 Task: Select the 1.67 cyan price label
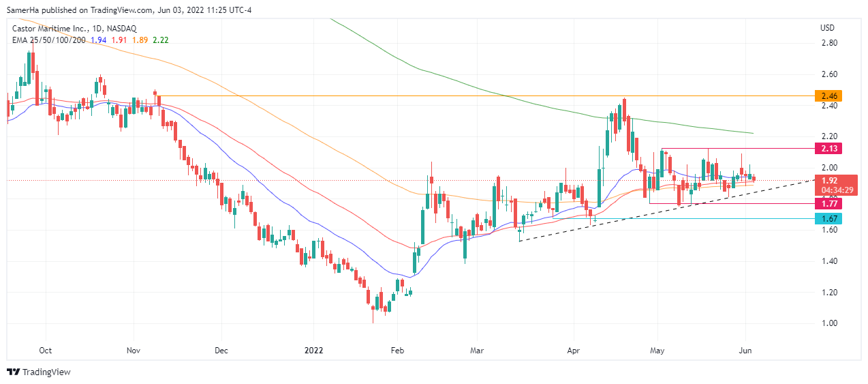[x=828, y=218]
